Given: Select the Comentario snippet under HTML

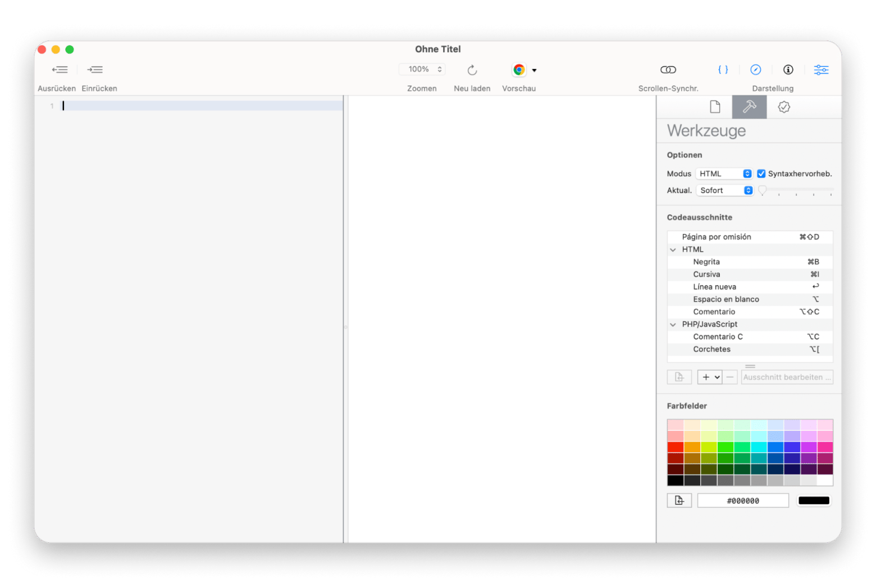Looking at the screenshot, I should [x=750, y=312].
